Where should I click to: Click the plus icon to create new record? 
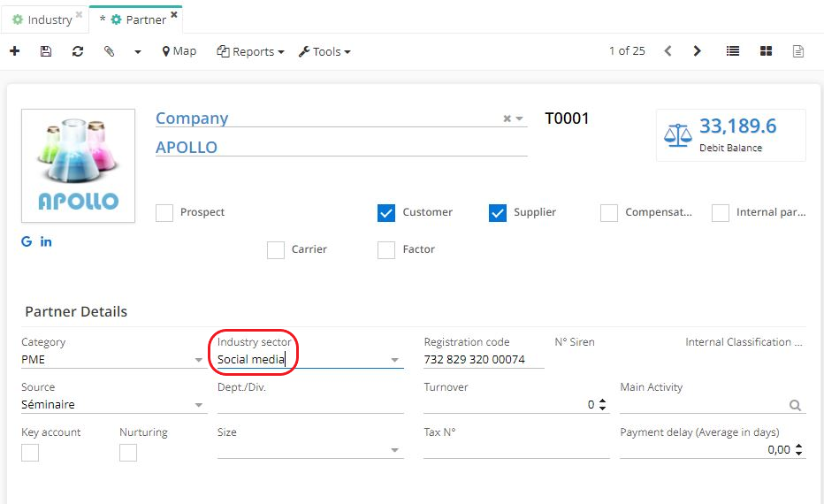point(14,51)
